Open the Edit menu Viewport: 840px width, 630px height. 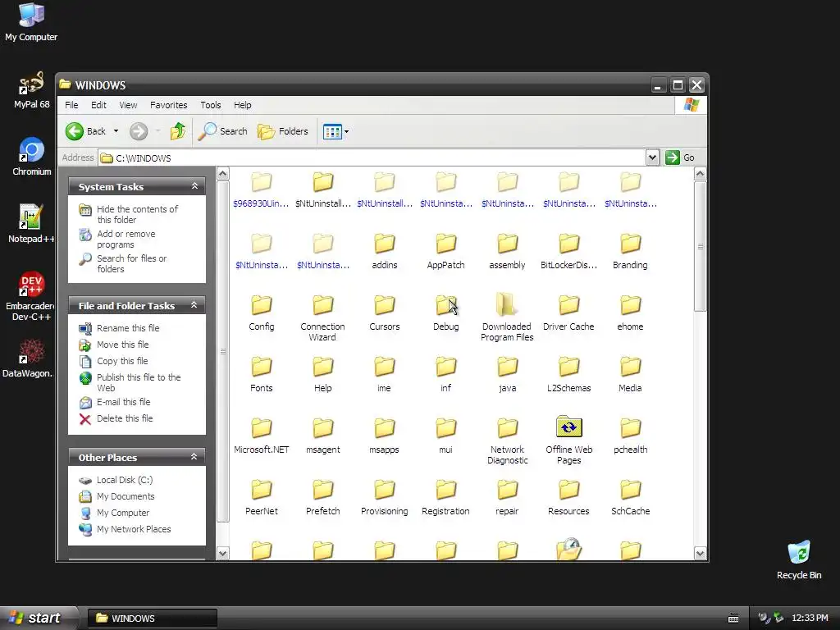point(98,105)
